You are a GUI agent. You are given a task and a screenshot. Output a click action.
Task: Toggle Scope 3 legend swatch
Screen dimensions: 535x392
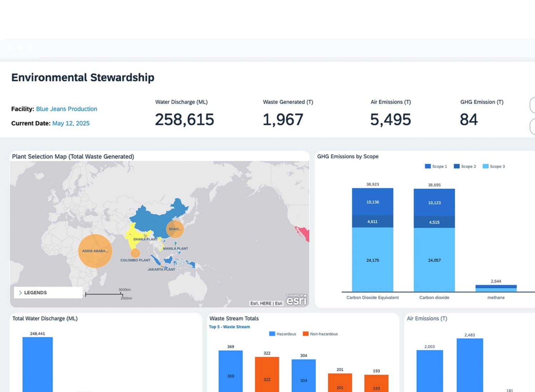point(485,166)
